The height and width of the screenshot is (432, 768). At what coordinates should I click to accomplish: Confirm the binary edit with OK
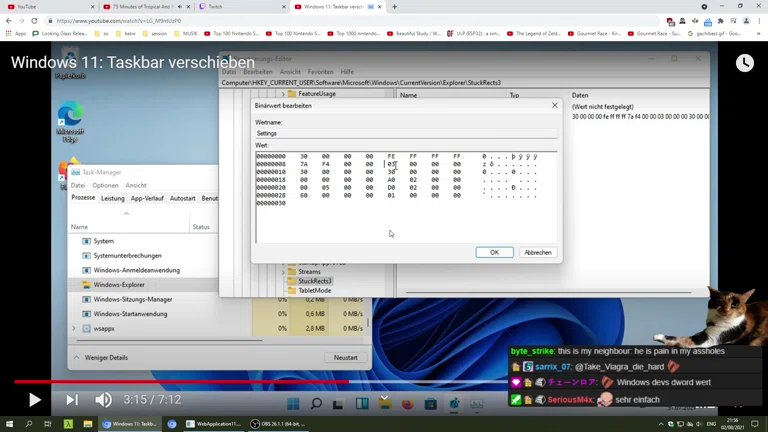[x=494, y=252]
